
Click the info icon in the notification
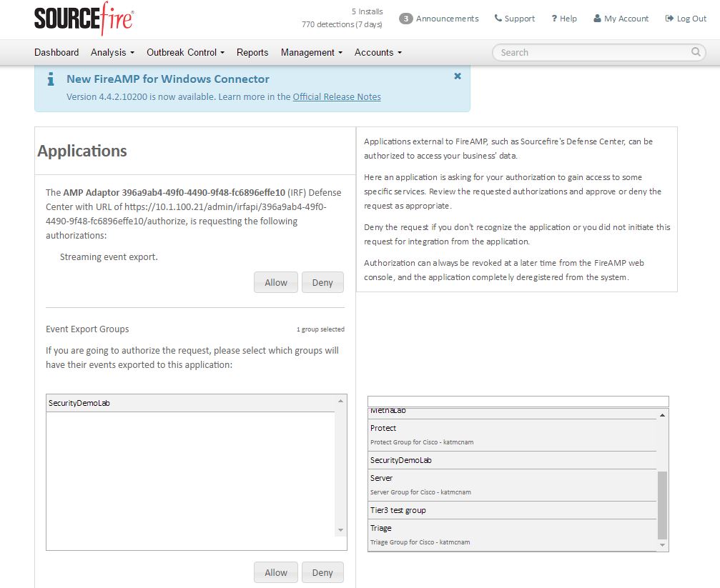tap(51, 79)
